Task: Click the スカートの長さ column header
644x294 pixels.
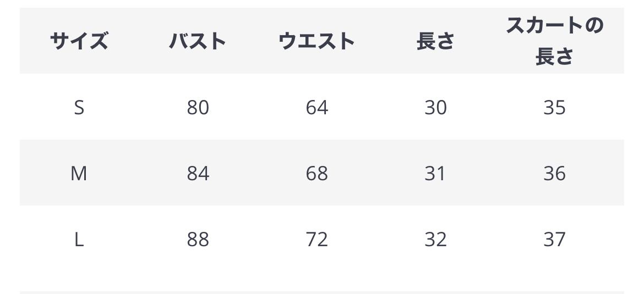Action: click(554, 41)
